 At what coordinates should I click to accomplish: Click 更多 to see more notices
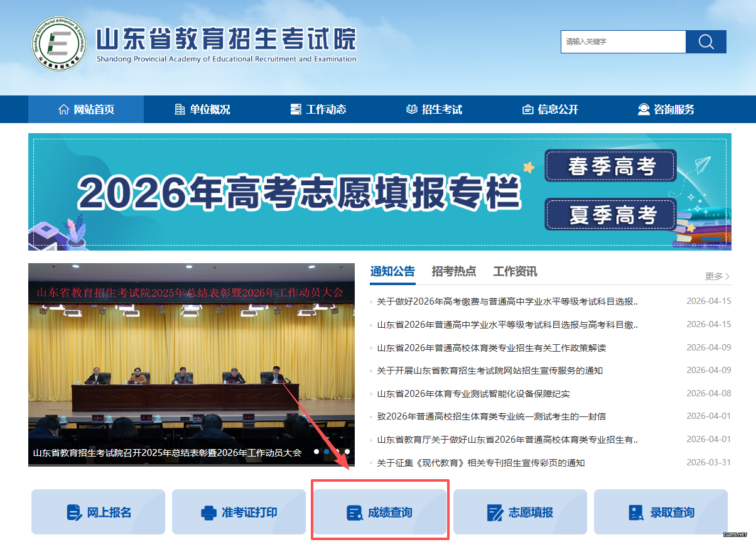click(717, 276)
